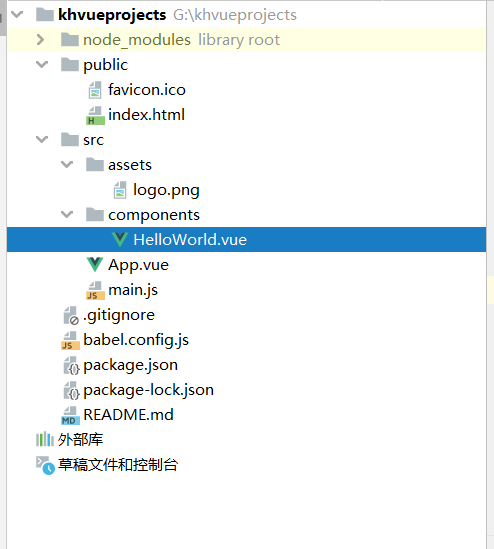Click the README.md markdown icon
Viewport: 494px width, 549px height.
(x=70, y=415)
